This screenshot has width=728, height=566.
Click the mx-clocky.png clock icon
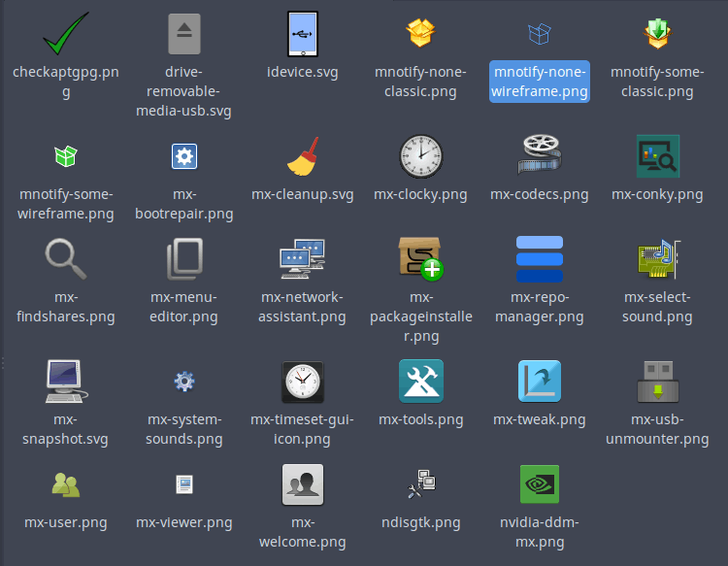421,156
